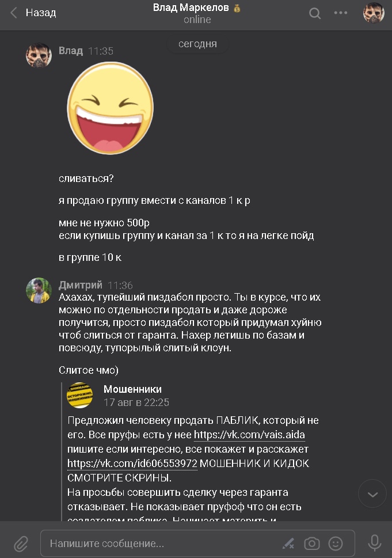Open Влад Маркелов profile photo in header
392x558 pixels.
point(374,13)
